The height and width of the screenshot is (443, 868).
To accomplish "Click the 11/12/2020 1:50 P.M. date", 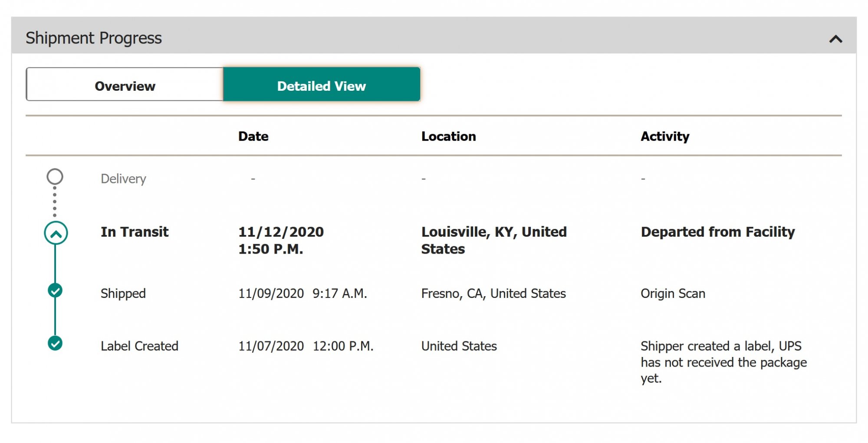I will point(281,240).
